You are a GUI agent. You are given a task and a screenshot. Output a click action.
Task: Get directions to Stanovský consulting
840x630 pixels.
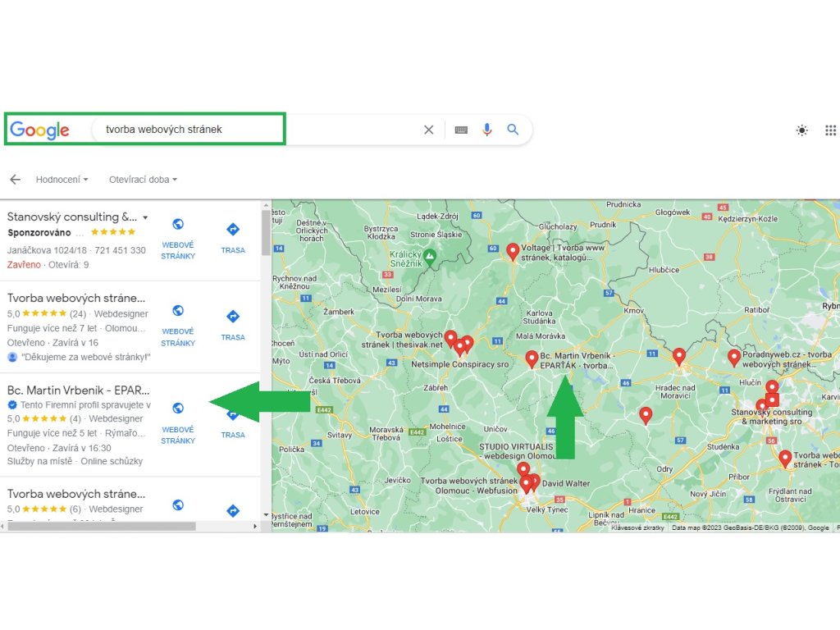[x=233, y=230]
